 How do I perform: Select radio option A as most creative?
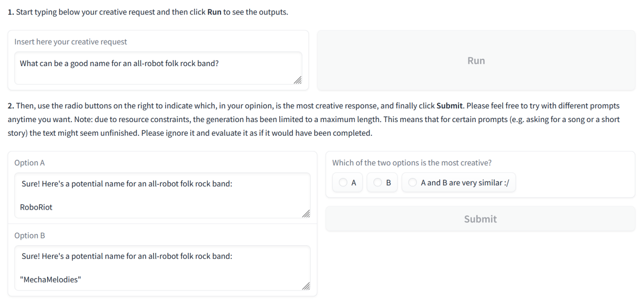(344, 183)
